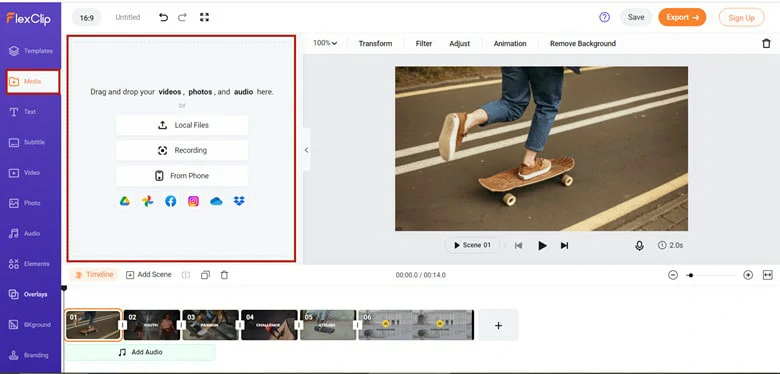780x374 pixels.
Task: Open the Media sidebar section
Action: (33, 82)
